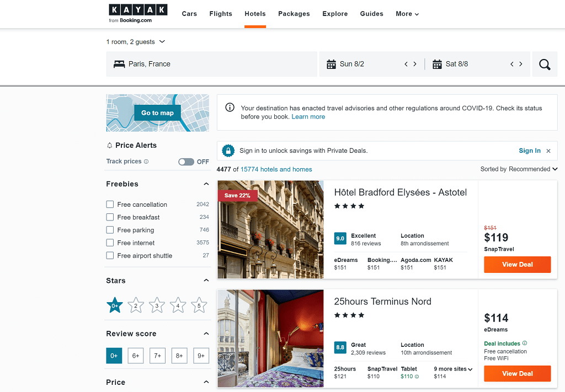Click the info icon in COVID-19 advisory
This screenshot has width=565, height=392.
[x=230, y=108]
